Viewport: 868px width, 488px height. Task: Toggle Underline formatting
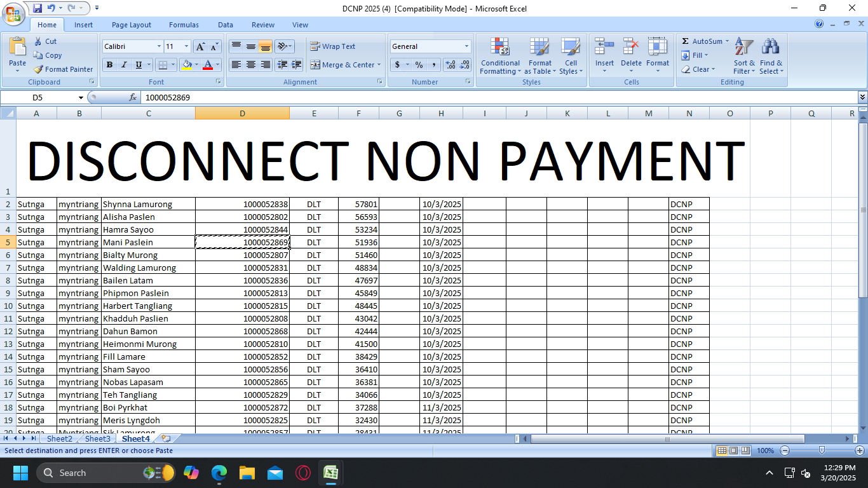click(x=139, y=65)
